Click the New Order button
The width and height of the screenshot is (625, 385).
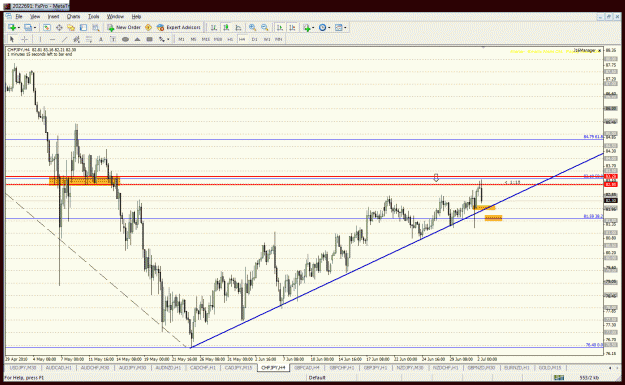coord(124,28)
